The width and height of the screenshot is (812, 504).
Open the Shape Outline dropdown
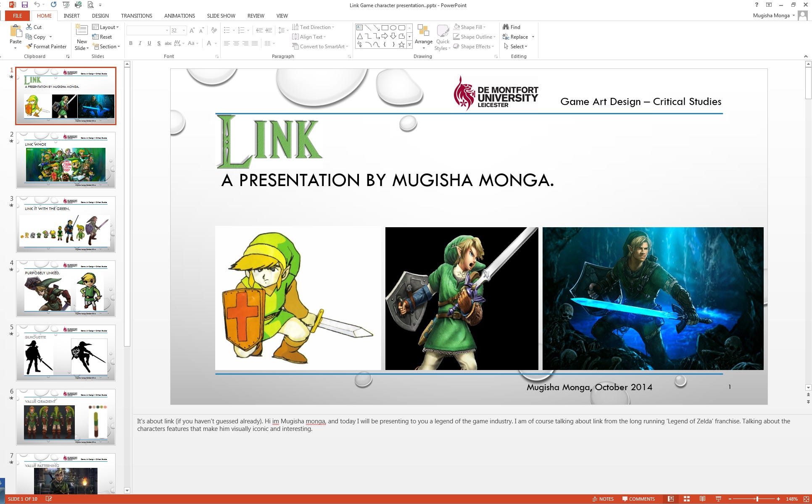(x=475, y=37)
